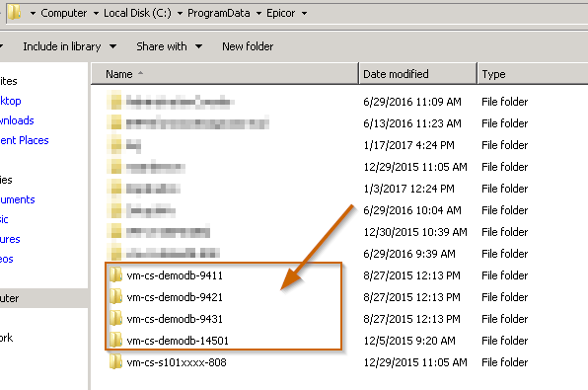Open Desktop in the navigation pane
Screen dimensions: 588x390
pyautogui.click(x=11, y=101)
